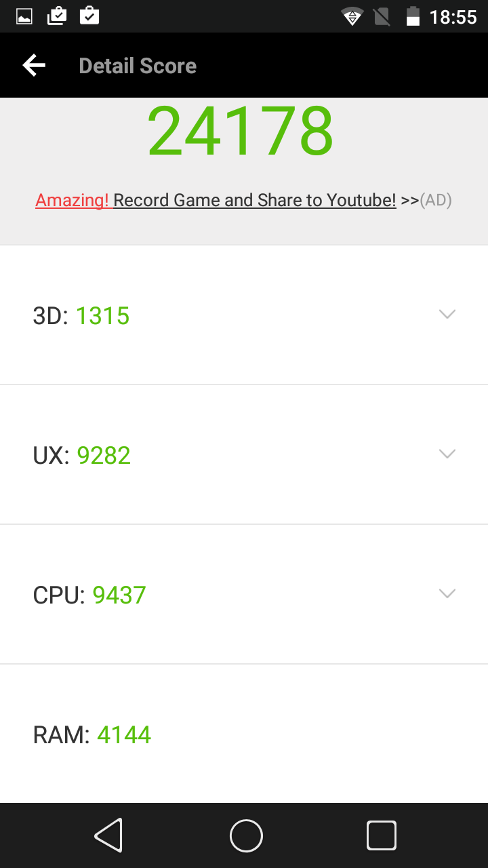Tap the no-SIM card status icon
Image resolution: width=488 pixels, height=868 pixels.
(x=382, y=16)
